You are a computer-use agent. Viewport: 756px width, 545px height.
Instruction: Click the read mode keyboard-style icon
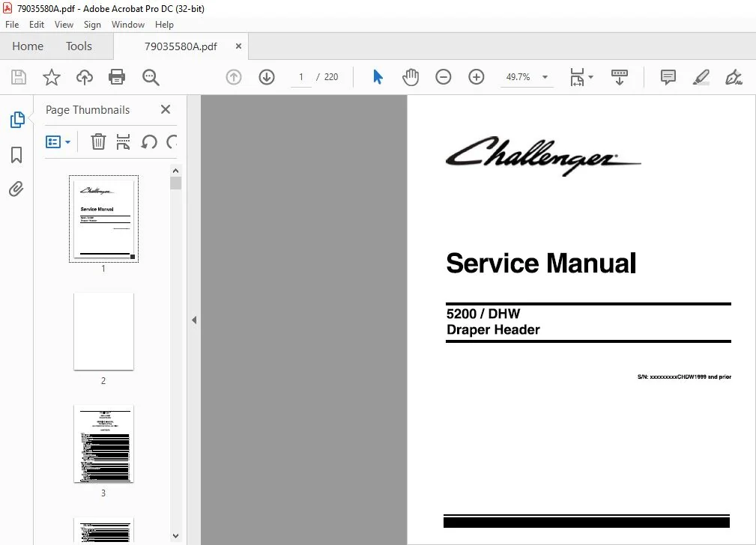[x=620, y=77]
